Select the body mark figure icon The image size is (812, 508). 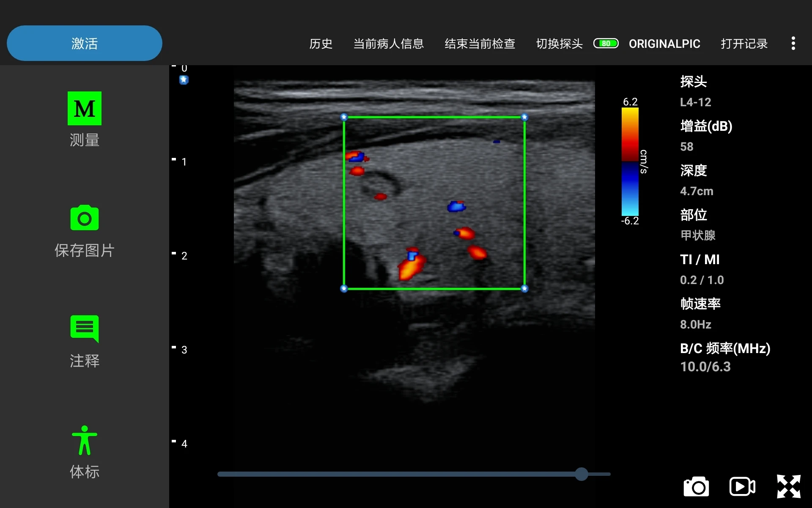click(x=85, y=440)
